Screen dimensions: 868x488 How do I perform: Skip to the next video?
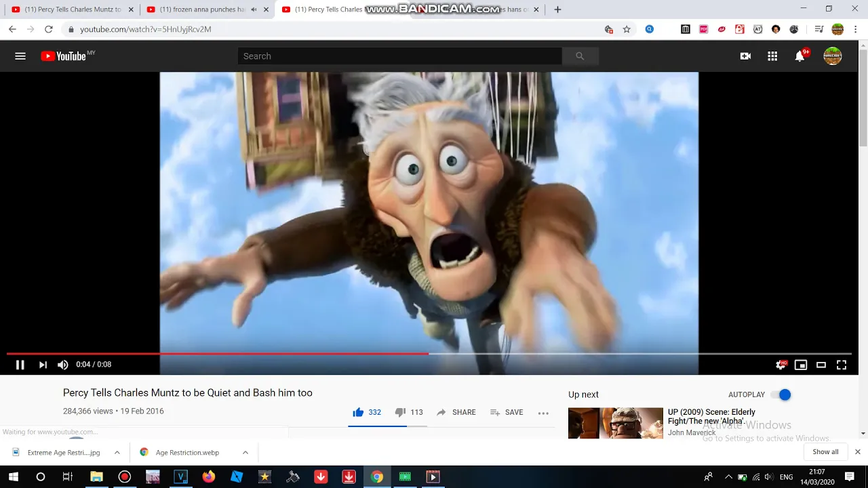(x=43, y=365)
